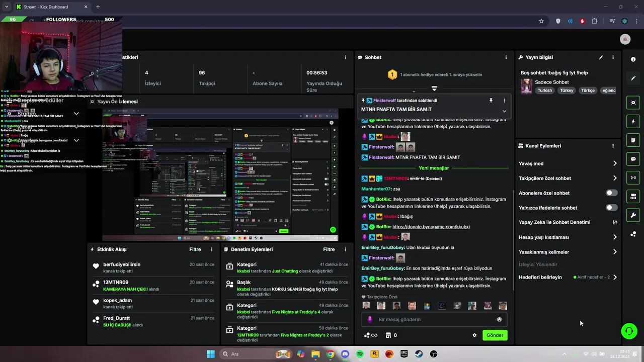Open chat settings gear next to Gönder

click(474, 335)
